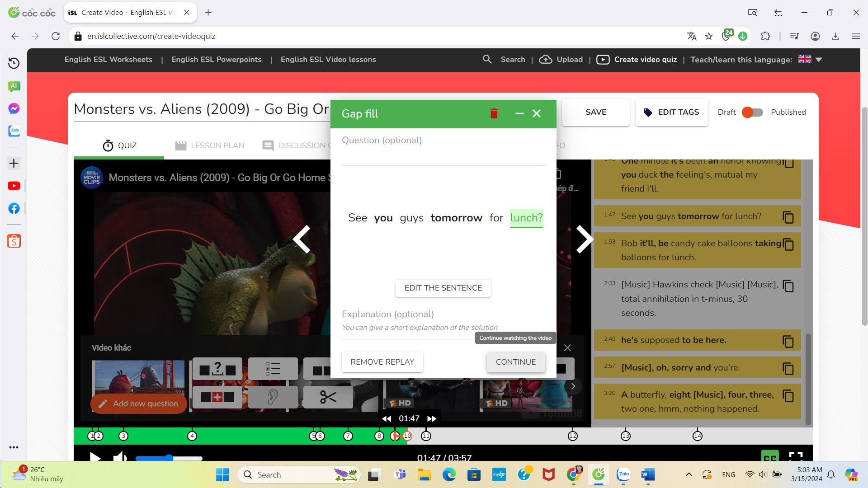Fast-forward the video with double-right arrows
868x488 pixels.
point(432,419)
